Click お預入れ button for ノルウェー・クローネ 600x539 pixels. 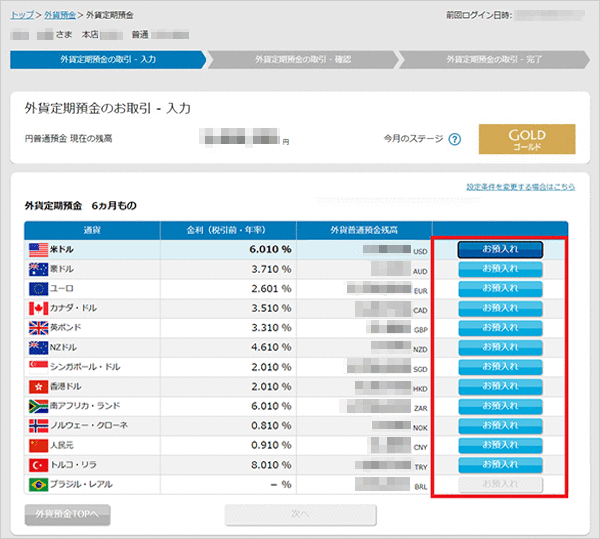point(500,426)
